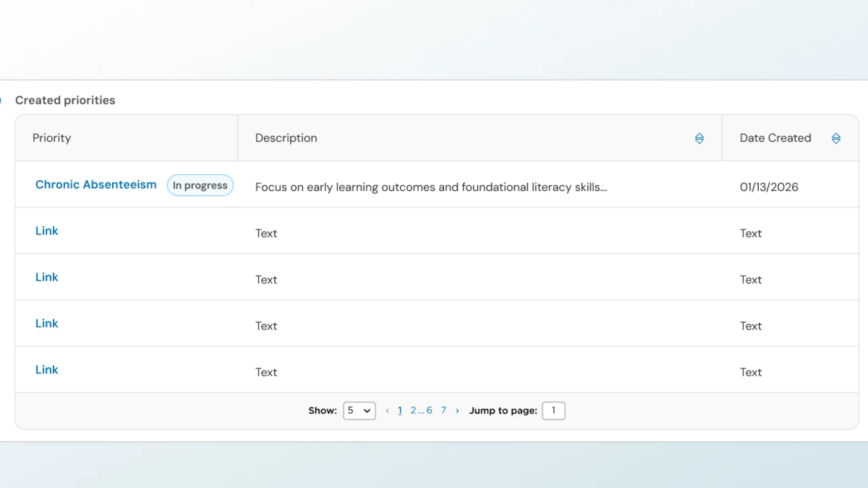Open the Link in the third table row
Viewport: 868px width, 488px height.
click(47, 277)
